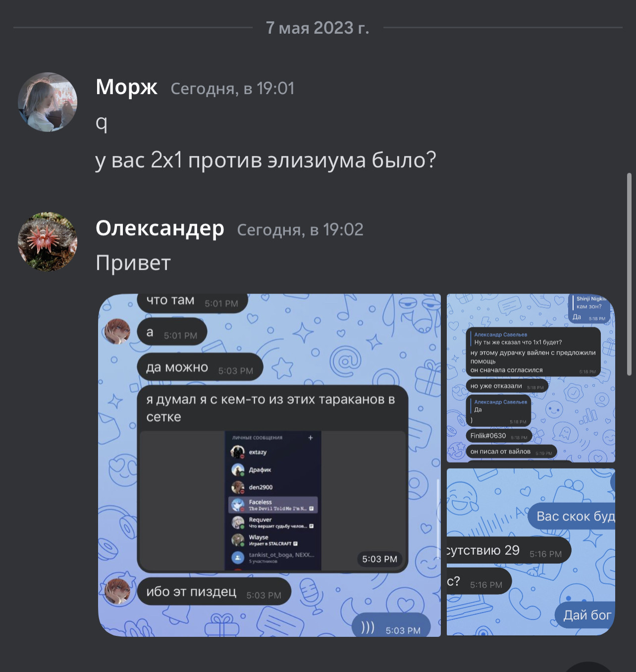The width and height of the screenshot is (636, 672).
Task: Click the plus icon beside 'Личные сообщения'
Action: point(311,438)
